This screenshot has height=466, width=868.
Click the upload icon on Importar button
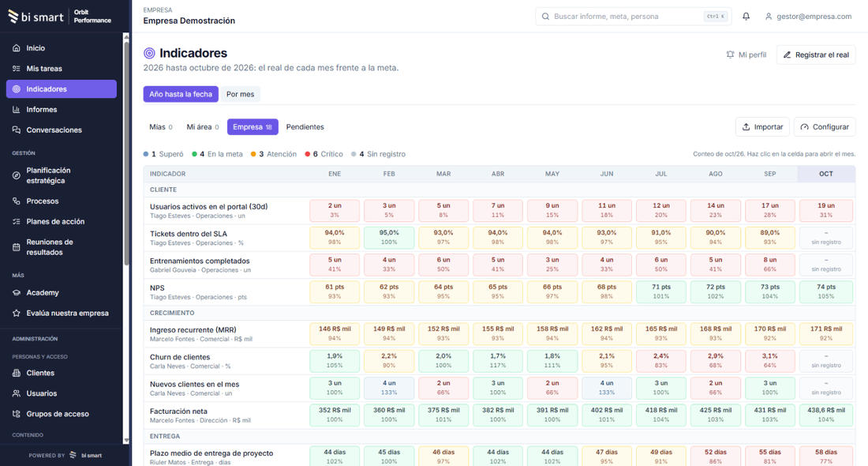coord(746,127)
